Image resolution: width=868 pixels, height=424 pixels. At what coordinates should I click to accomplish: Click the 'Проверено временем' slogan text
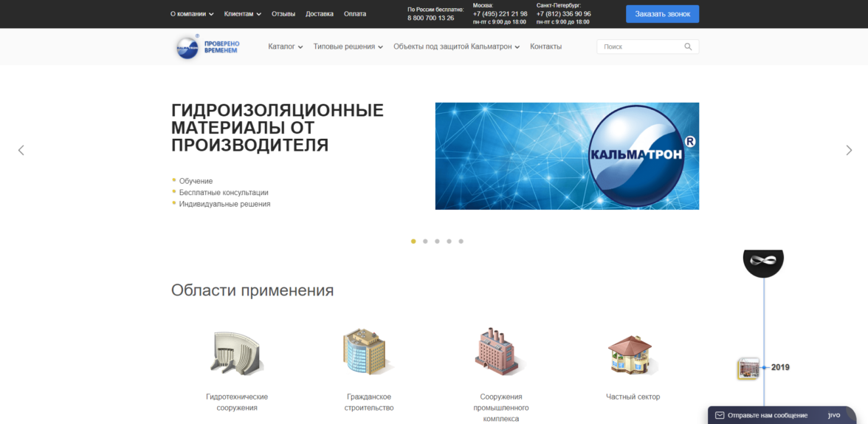[x=222, y=47]
